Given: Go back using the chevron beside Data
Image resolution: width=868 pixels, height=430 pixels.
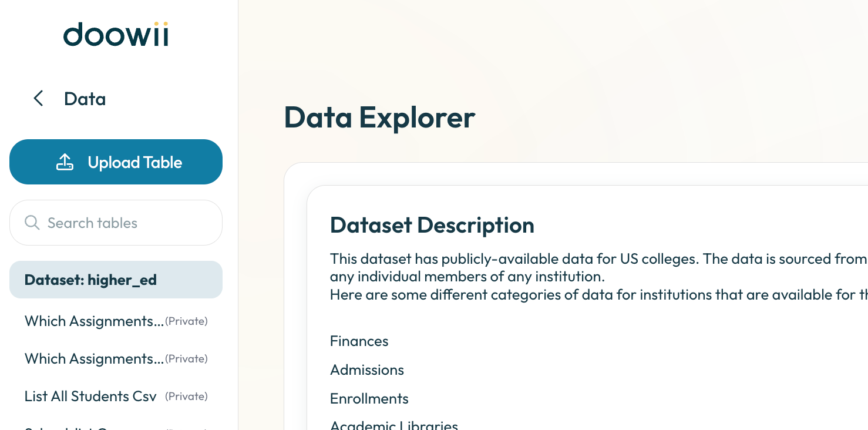Looking at the screenshot, I should pyautogui.click(x=39, y=99).
